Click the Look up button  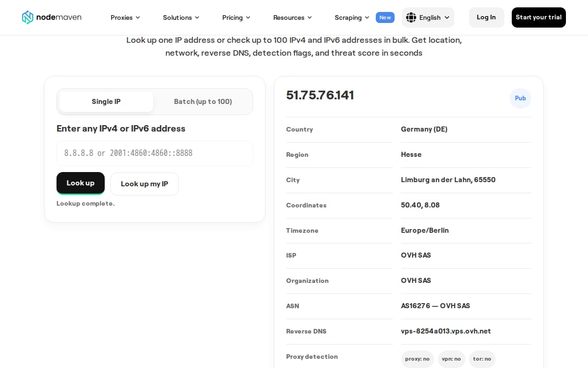pos(80,183)
